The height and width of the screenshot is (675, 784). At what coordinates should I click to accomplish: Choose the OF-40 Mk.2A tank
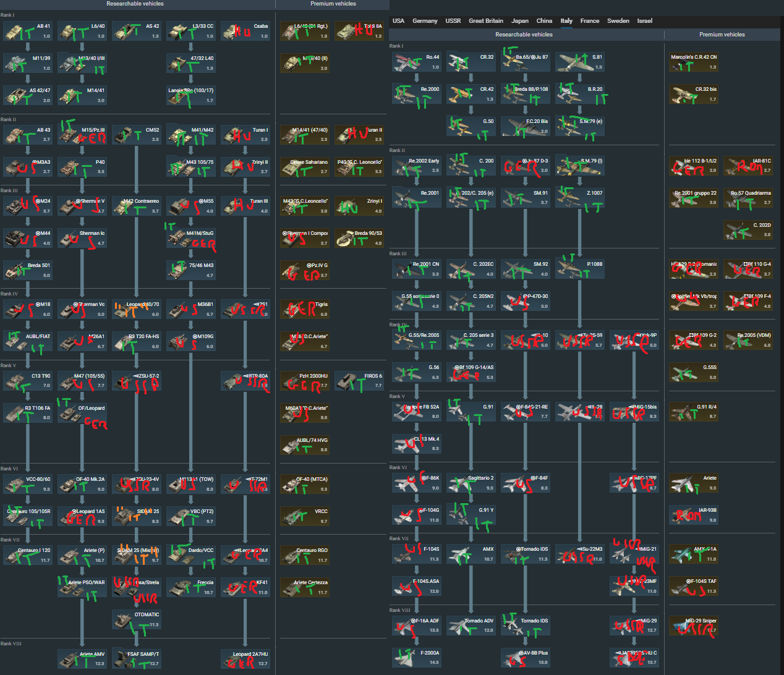[82, 484]
